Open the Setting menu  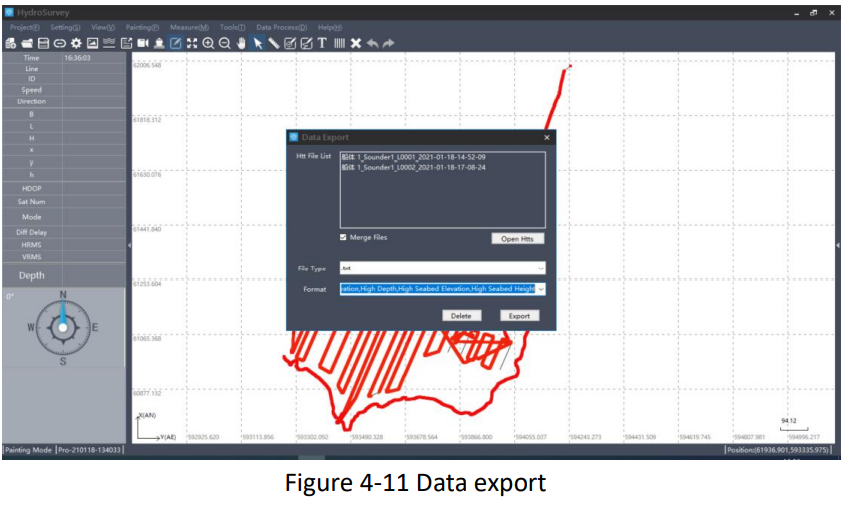click(x=65, y=27)
